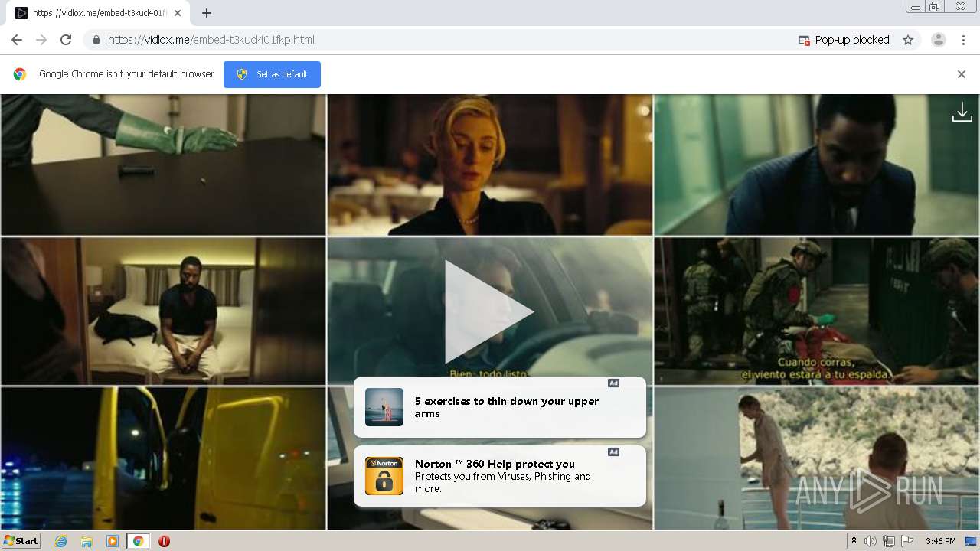Click Chrome taskbar button
The image size is (980, 551).
138,541
